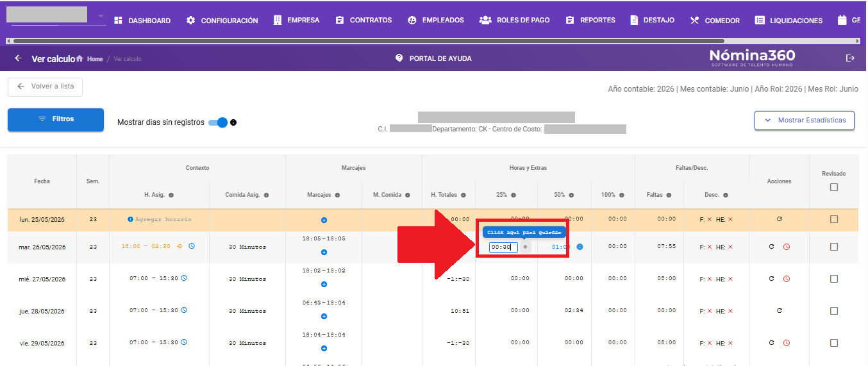
Task: Open the Contratos menu
Action: (x=363, y=21)
